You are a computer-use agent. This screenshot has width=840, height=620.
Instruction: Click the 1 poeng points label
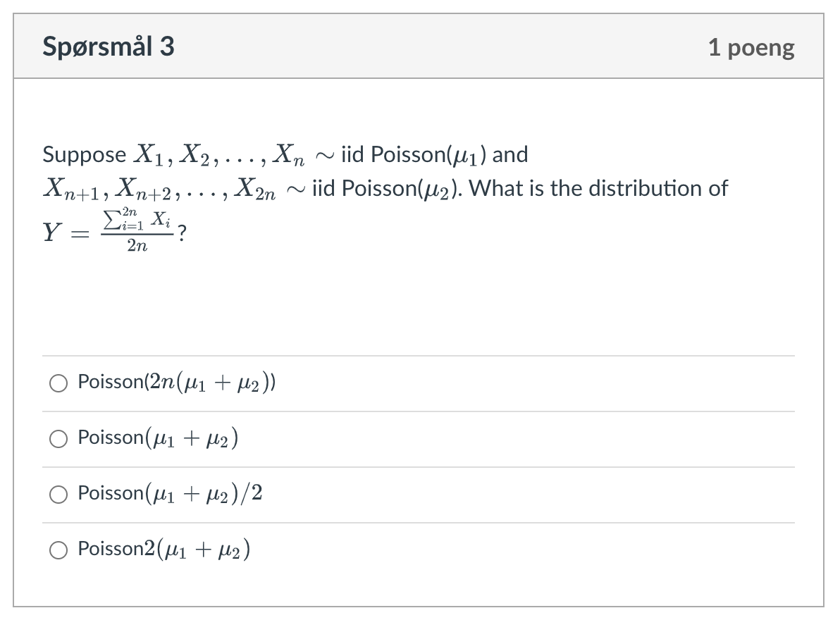[x=751, y=47]
